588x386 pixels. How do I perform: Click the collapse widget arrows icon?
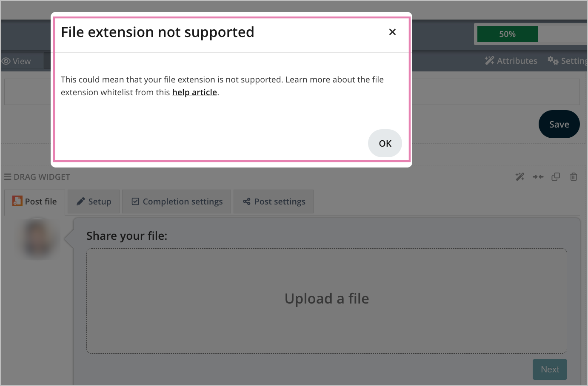click(538, 177)
